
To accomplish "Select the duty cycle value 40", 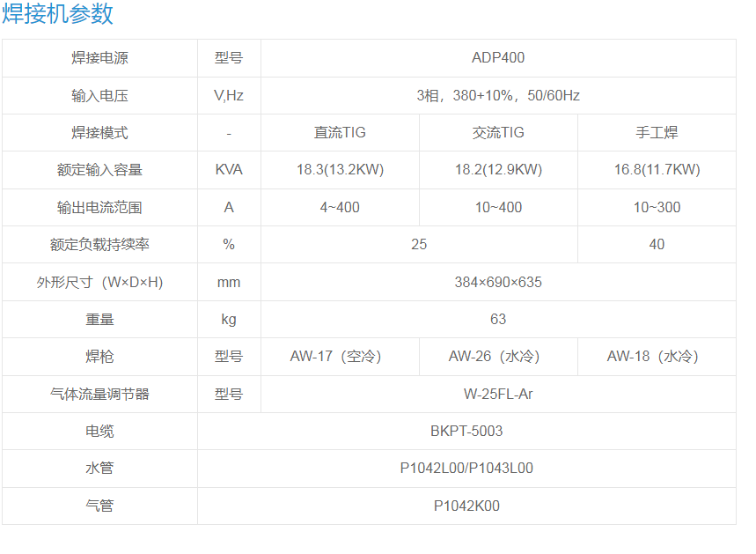I will [x=657, y=245].
